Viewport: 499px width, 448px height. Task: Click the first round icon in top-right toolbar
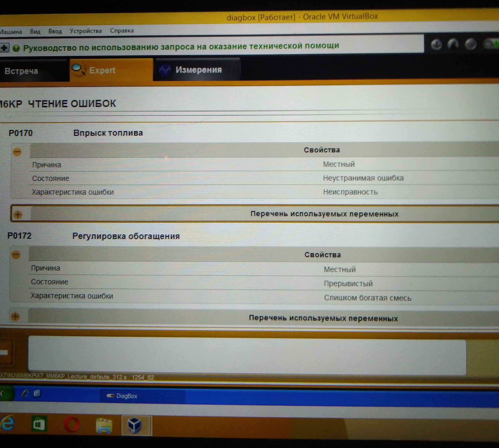(436, 44)
